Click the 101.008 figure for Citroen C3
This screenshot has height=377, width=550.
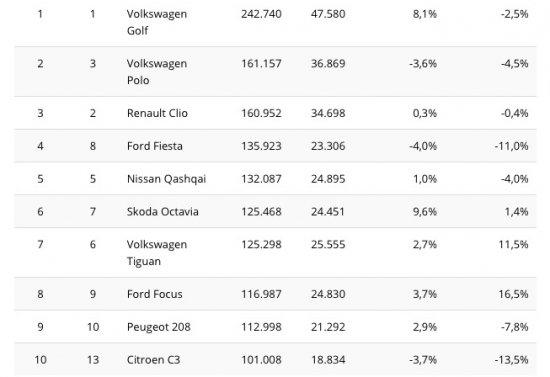pyautogui.click(x=261, y=360)
